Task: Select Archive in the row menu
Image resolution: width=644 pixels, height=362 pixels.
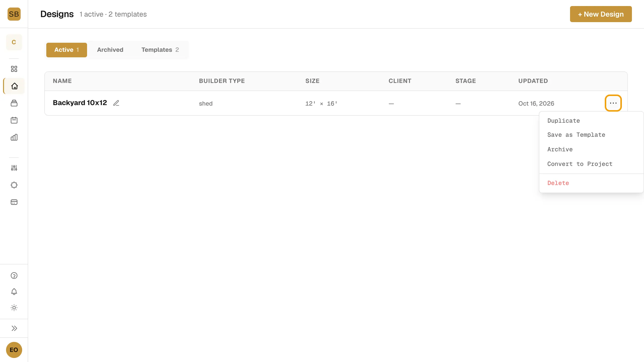Action: pyautogui.click(x=591, y=149)
